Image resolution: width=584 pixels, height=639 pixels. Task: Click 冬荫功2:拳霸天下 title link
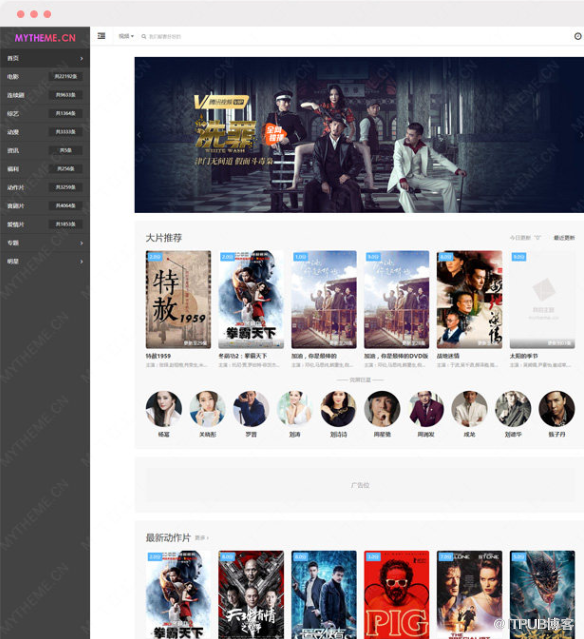point(243,356)
